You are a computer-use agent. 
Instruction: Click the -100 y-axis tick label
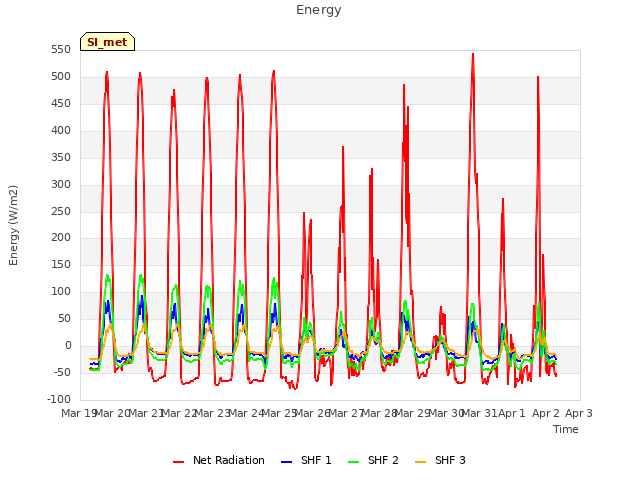pyautogui.click(x=59, y=399)
